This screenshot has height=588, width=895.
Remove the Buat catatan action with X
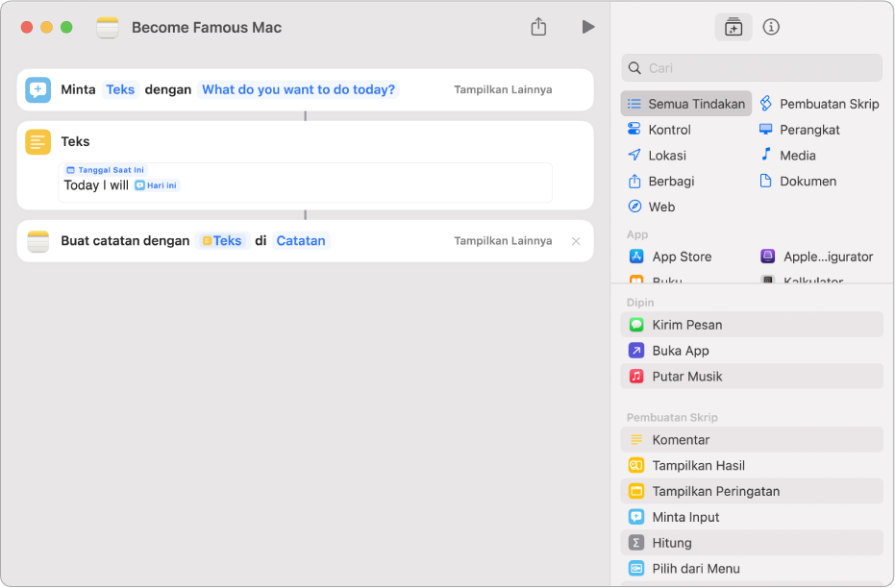(576, 241)
